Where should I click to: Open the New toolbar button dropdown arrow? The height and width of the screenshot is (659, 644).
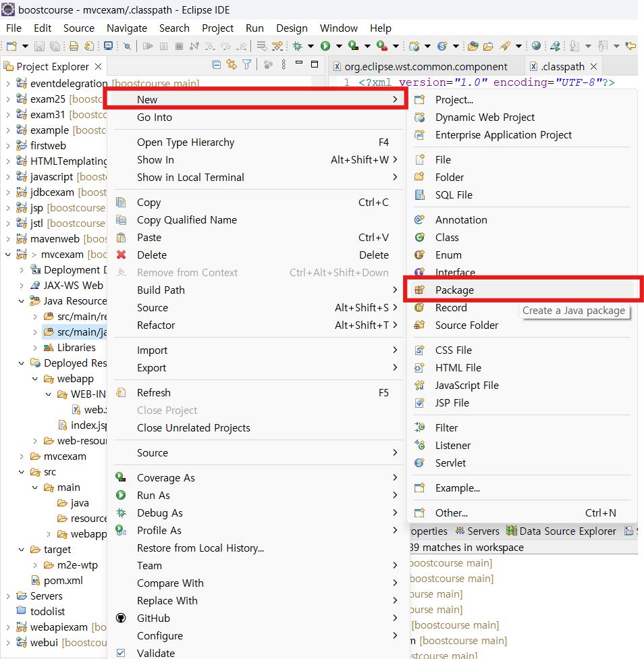pos(25,46)
